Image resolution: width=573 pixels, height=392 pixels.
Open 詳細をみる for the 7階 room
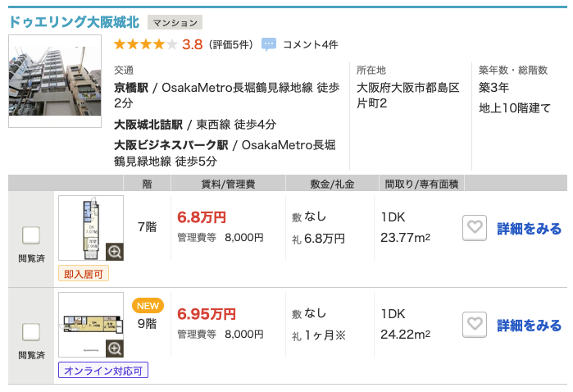coord(529,229)
